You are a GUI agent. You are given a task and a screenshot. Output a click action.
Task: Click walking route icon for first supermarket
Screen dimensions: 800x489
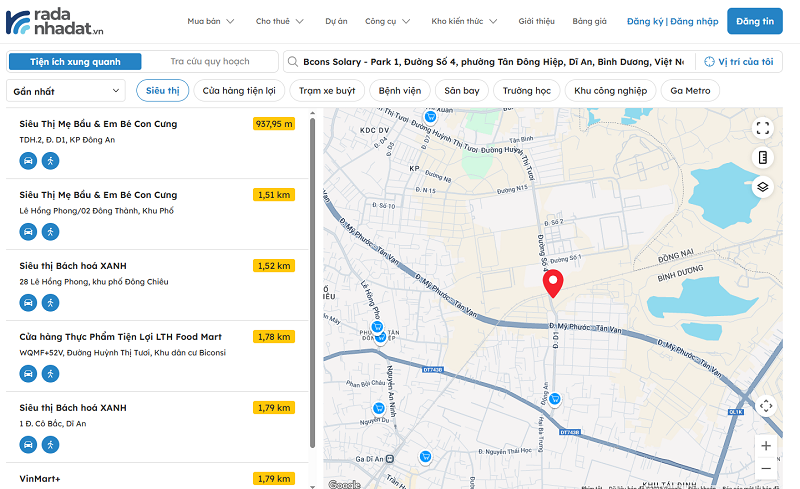(50, 161)
